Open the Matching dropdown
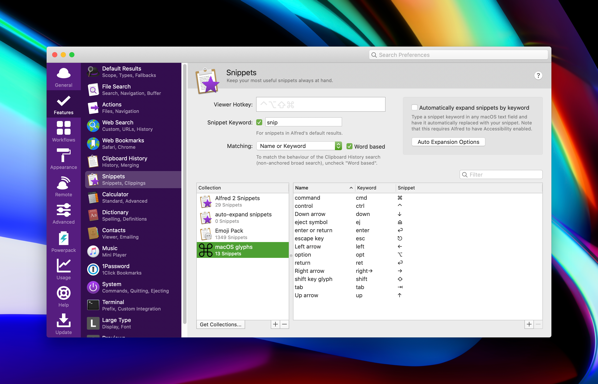This screenshot has height=384, width=598. tap(299, 146)
